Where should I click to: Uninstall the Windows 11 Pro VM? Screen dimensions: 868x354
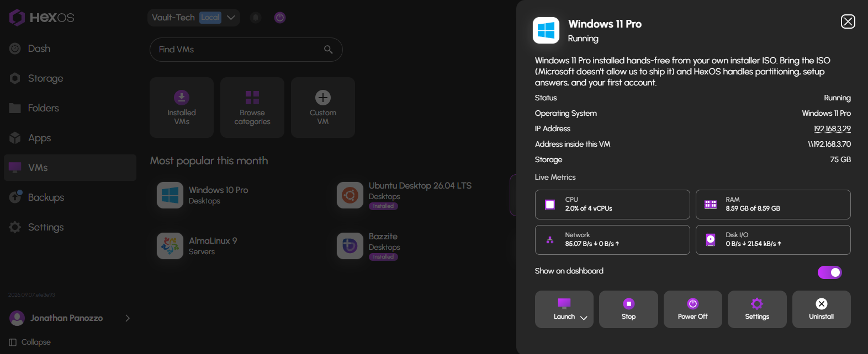pyautogui.click(x=822, y=309)
